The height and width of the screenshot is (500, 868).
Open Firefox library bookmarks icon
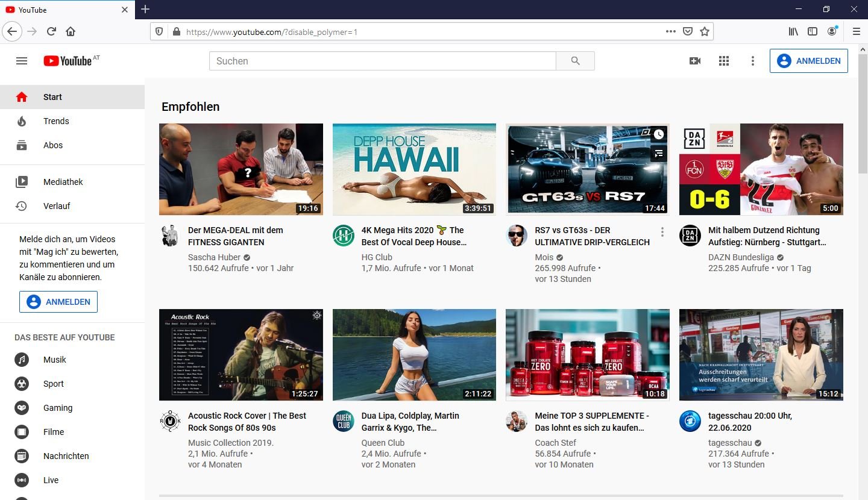[793, 31]
